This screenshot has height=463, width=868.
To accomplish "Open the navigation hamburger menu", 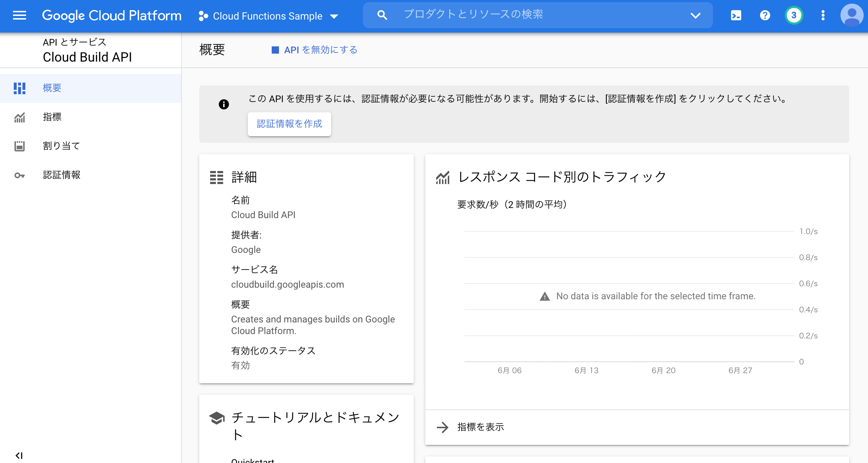I will click(19, 15).
